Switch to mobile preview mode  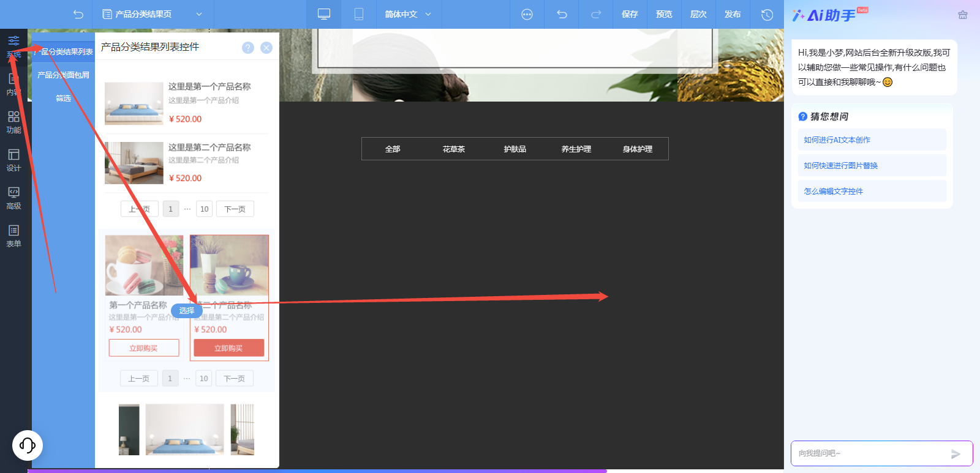(x=359, y=14)
